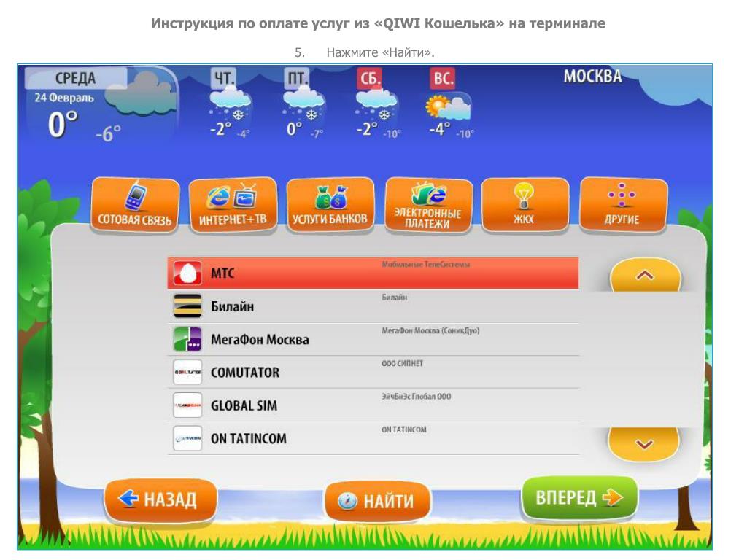Select МегаФон Москва provider name
The image size is (747, 560).
pos(260,340)
